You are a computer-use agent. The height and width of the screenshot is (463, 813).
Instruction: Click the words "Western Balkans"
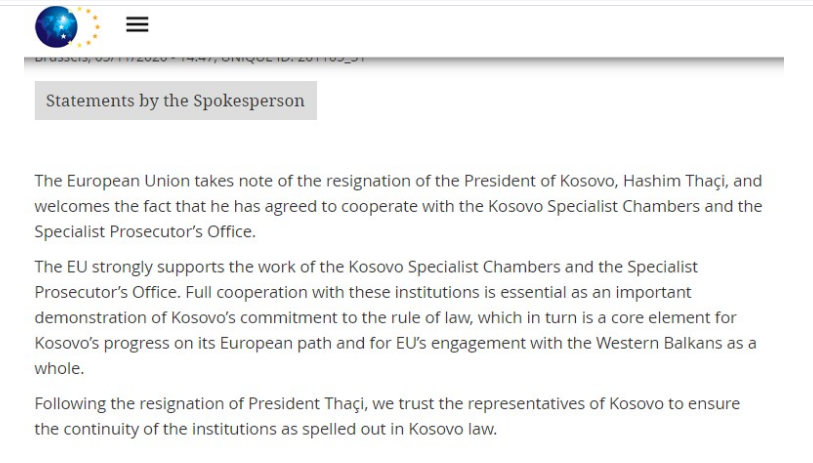click(646, 343)
